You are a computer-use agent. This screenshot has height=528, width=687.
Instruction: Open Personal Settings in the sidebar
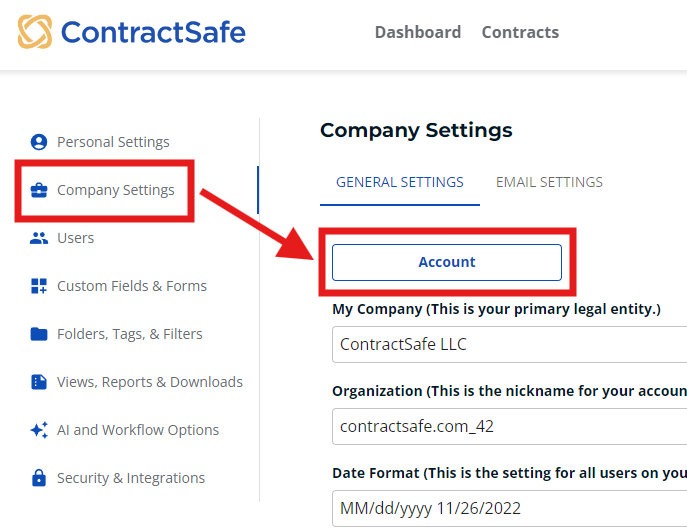point(113,142)
